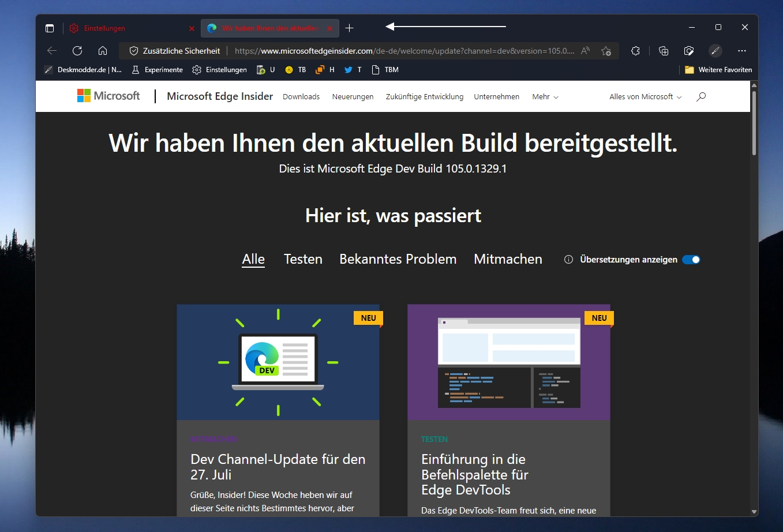This screenshot has height=532, width=783.
Task: Open the DevTools Befehlspalette card image
Action: [x=509, y=362]
